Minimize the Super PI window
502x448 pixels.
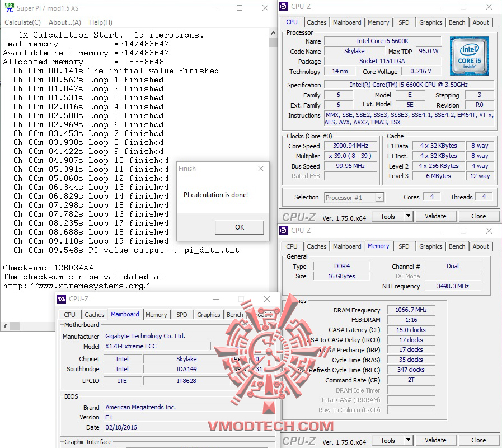pyautogui.click(x=214, y=8)
